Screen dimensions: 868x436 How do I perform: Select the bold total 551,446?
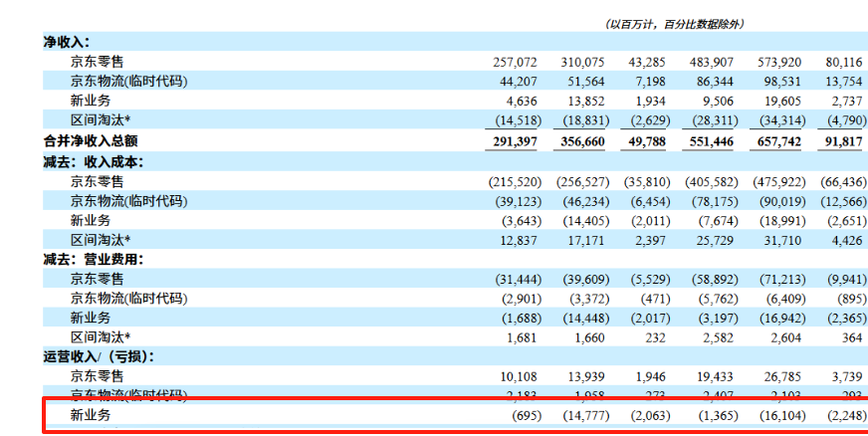point(712,142)
